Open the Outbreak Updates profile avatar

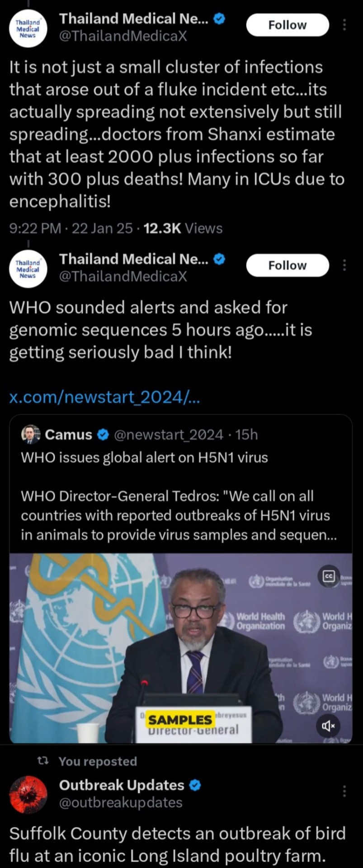click(x=28, y=795)
